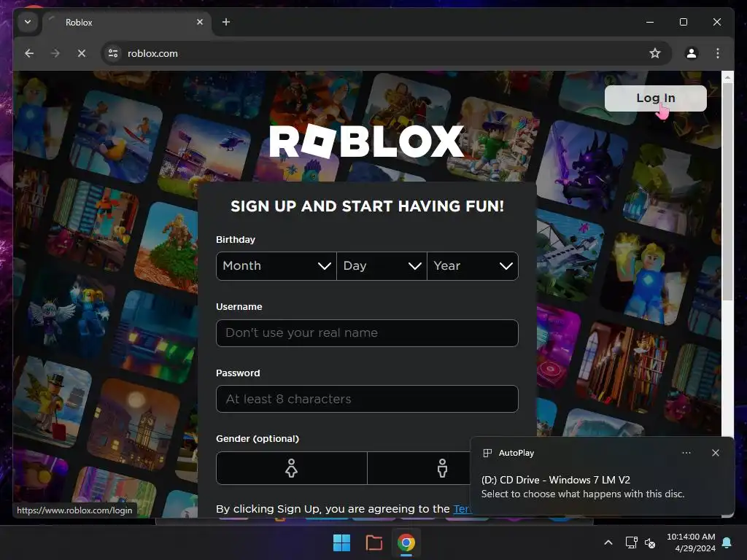The height and width of the screenshot is (560, 747).
Task: Click the Chrome taskbar icon
Action: [x=406, y=542]
